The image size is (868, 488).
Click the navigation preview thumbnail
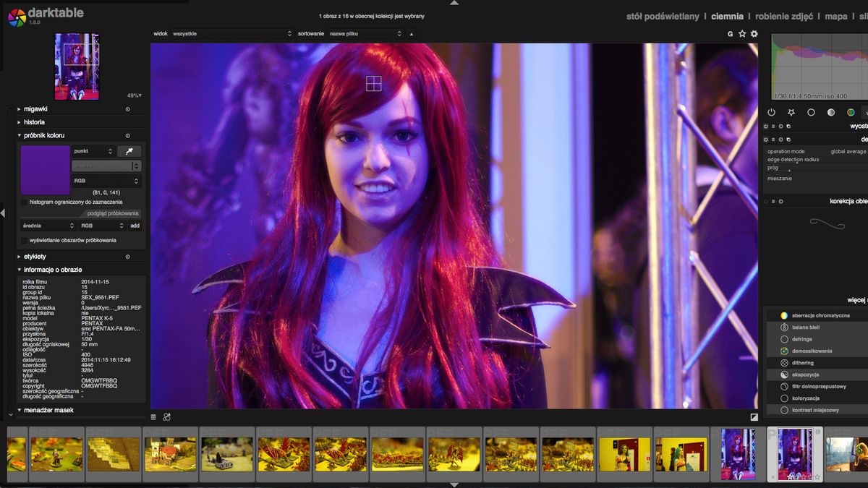tap(77, 67)
